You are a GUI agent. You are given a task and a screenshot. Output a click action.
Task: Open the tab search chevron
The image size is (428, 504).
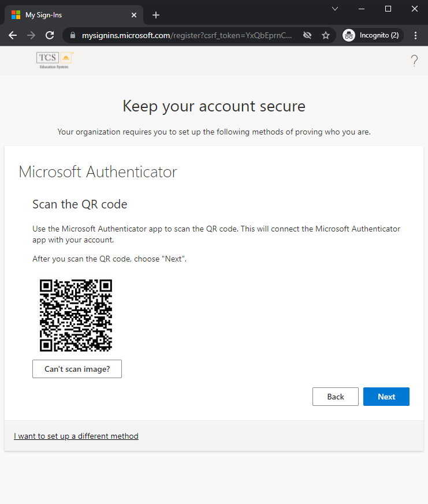[x=335, y=9]
